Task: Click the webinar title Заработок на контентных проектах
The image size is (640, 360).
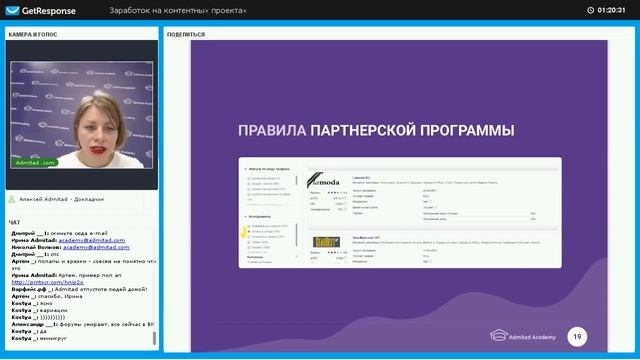Action: (x=178, y=11)
